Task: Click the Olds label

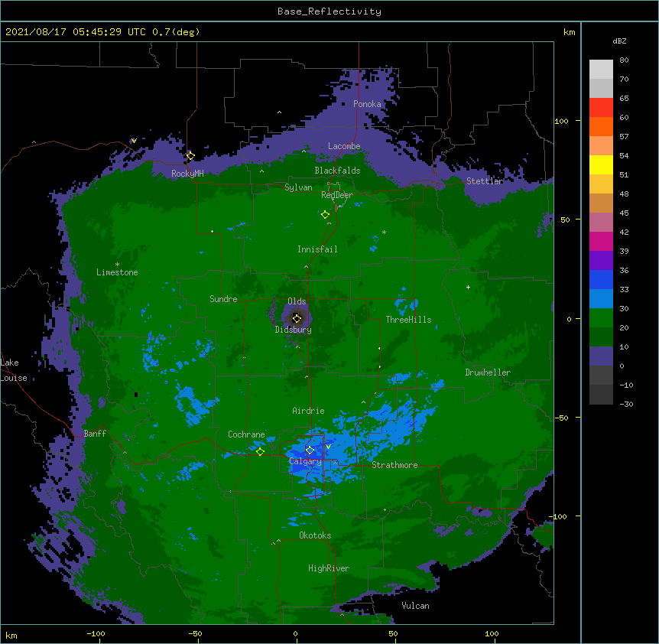Action: tap(297, 301)
